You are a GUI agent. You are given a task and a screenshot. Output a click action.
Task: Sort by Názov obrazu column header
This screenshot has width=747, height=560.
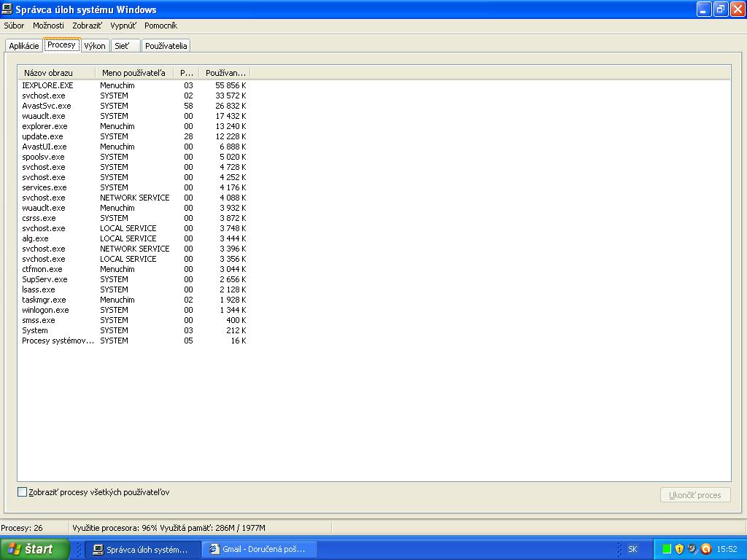(x=56, y=73)
